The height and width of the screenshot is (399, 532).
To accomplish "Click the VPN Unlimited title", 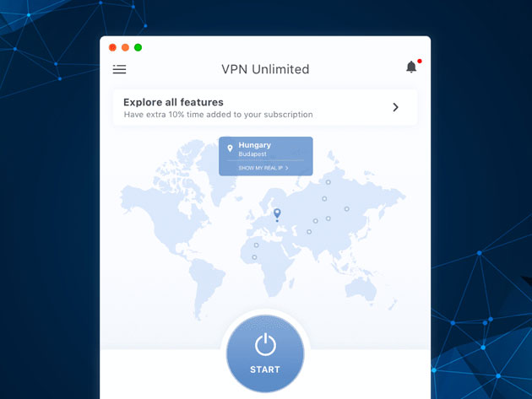I will tap(265, 69).
